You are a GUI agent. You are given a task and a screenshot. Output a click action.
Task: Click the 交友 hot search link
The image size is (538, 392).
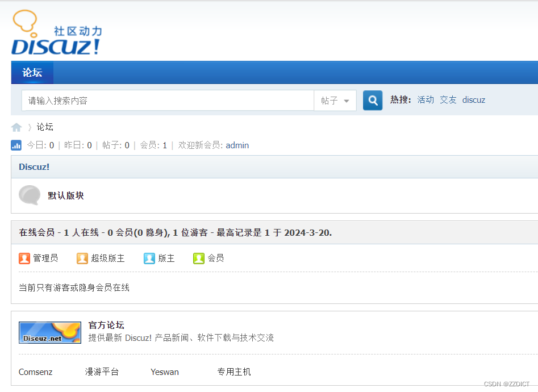[448, 100]
